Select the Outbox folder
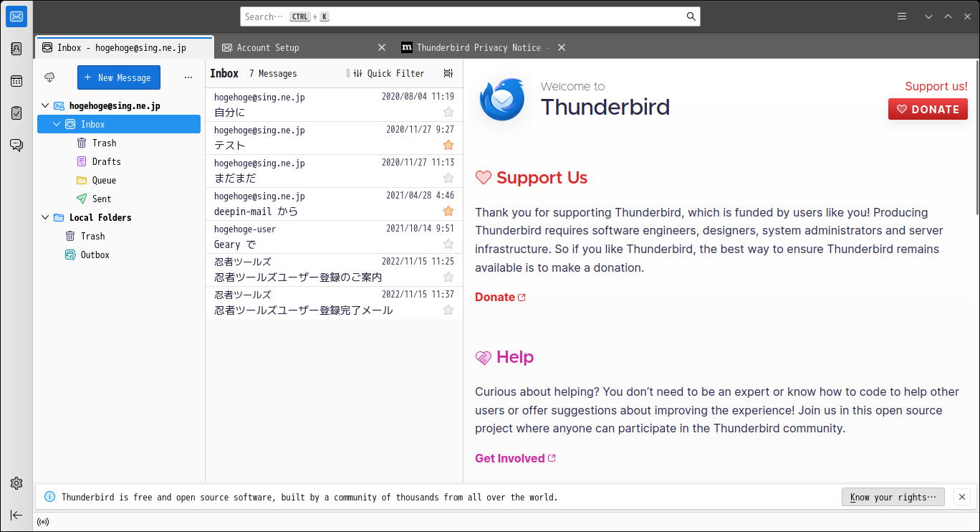Viewport: 980px width, 532px height. [119, 255]
